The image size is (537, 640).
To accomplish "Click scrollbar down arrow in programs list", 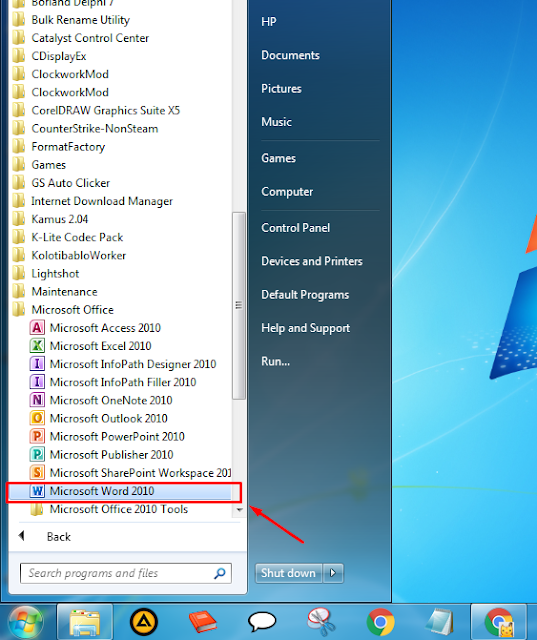I will click(x=239, y=510).
